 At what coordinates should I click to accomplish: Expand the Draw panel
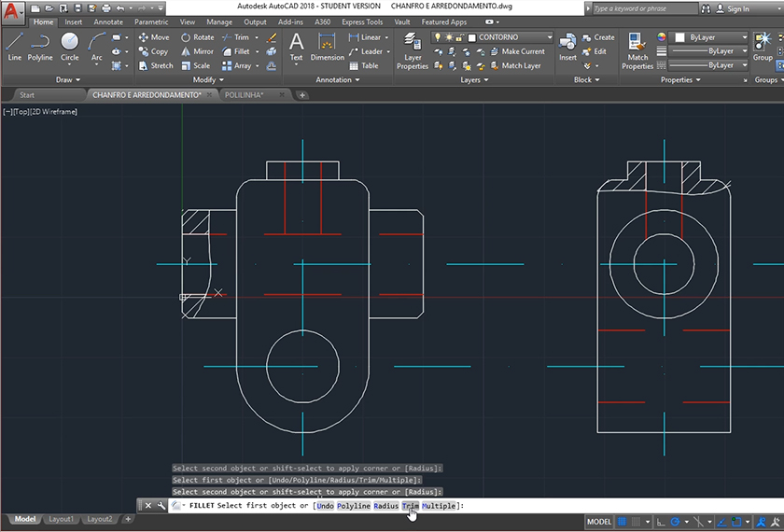coord(67,79)
